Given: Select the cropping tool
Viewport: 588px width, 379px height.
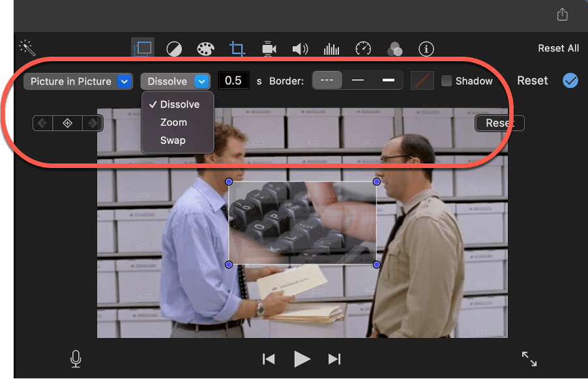Looking at the screenshot, I should (x=237, y=49).
